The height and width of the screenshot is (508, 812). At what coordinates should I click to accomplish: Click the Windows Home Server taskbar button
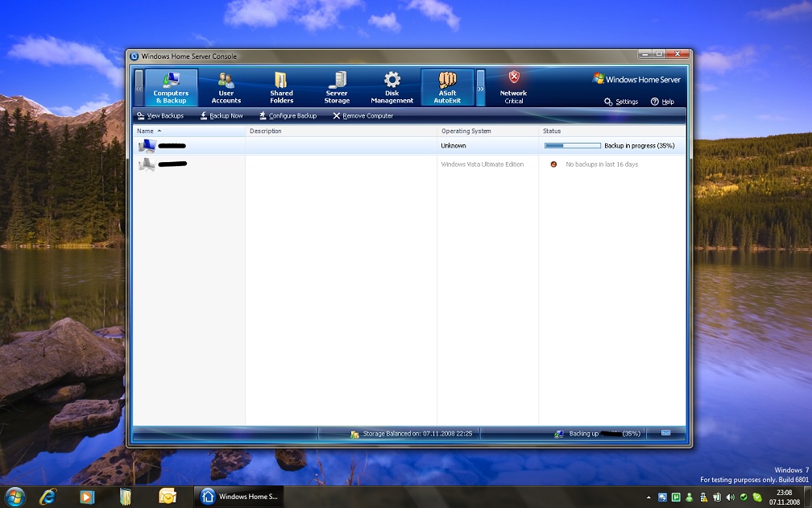(238, 497)
